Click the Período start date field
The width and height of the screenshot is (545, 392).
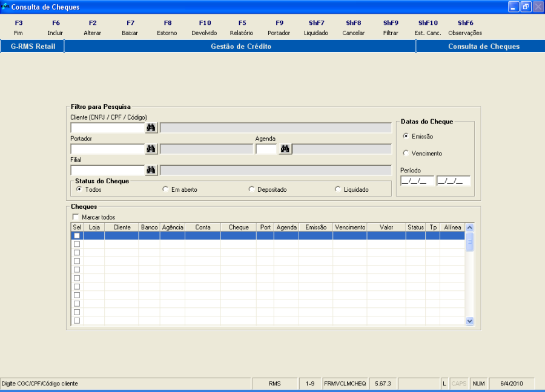[x=417, y=181]
